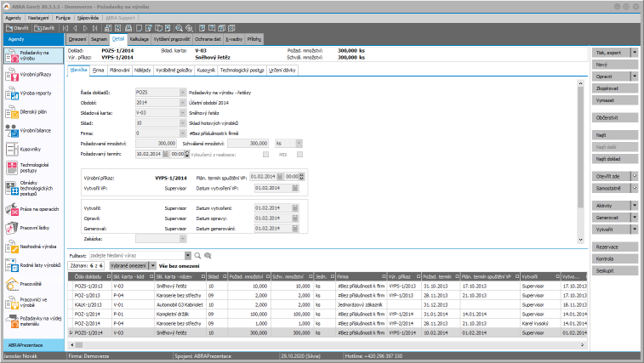This screenshot has height=363, width=644.
Task: Switch to the Kalkulace tab
Action: [140, 39]
